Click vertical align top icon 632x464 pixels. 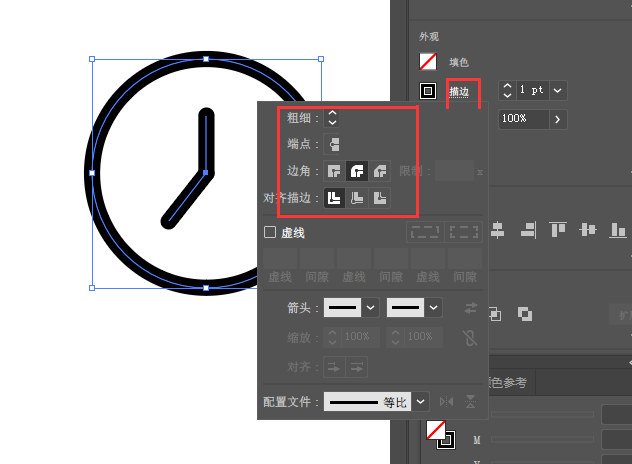(x=558, y=230)
